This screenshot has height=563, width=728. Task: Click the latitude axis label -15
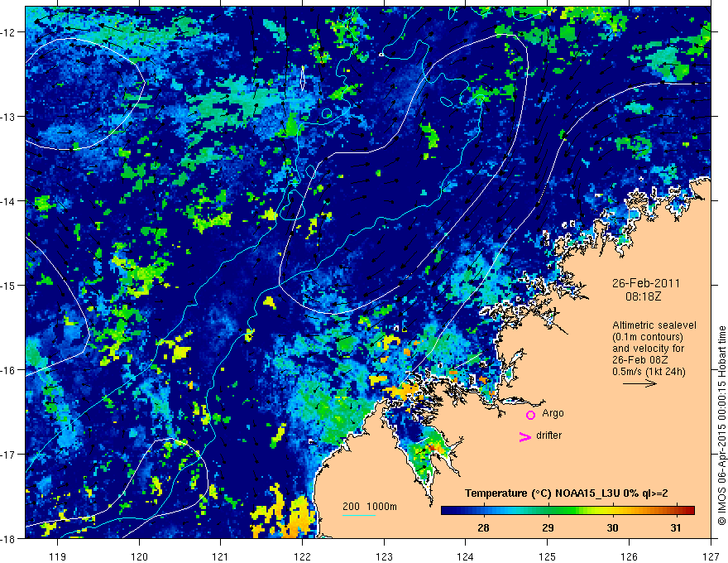tap(9, 285)
